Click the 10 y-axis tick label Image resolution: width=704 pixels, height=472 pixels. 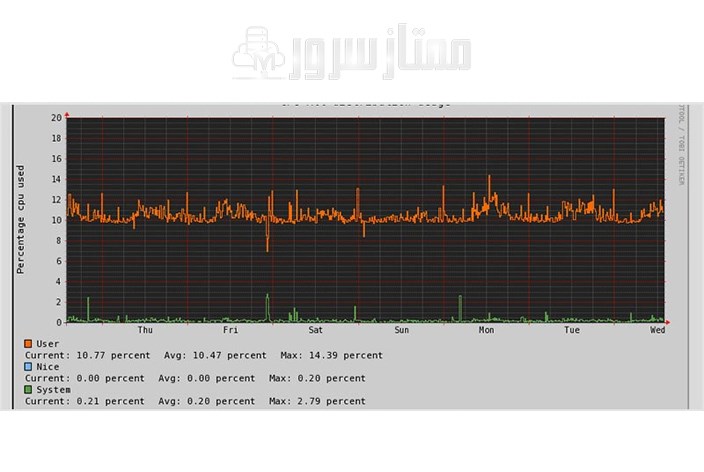point(56,220)
